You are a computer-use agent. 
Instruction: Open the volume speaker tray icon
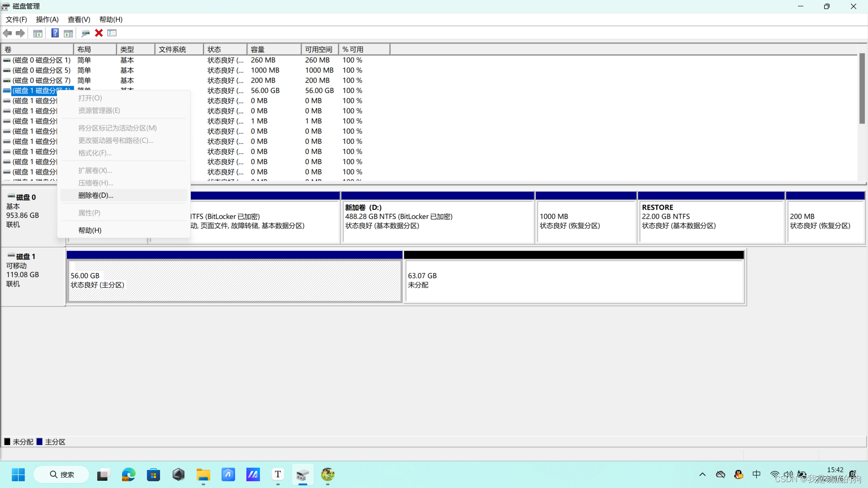(x=788, y=474)
